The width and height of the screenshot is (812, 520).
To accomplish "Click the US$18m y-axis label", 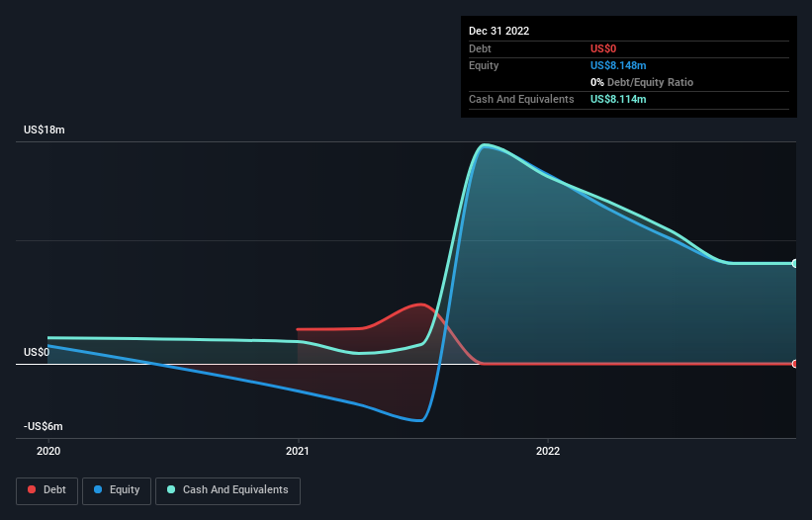I will point(45,130).
